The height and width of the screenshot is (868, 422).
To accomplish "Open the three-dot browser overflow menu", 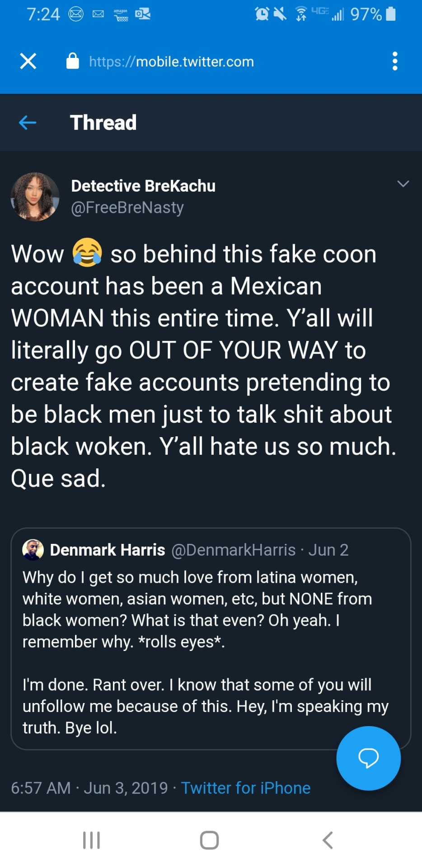I will point(395,61).
